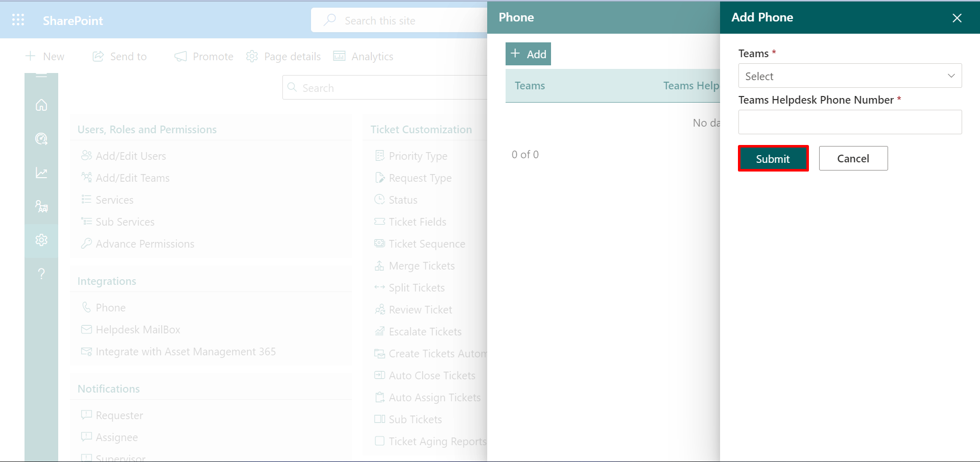Open Page details
Screen dimensions: 980x462
pos(283,56)
